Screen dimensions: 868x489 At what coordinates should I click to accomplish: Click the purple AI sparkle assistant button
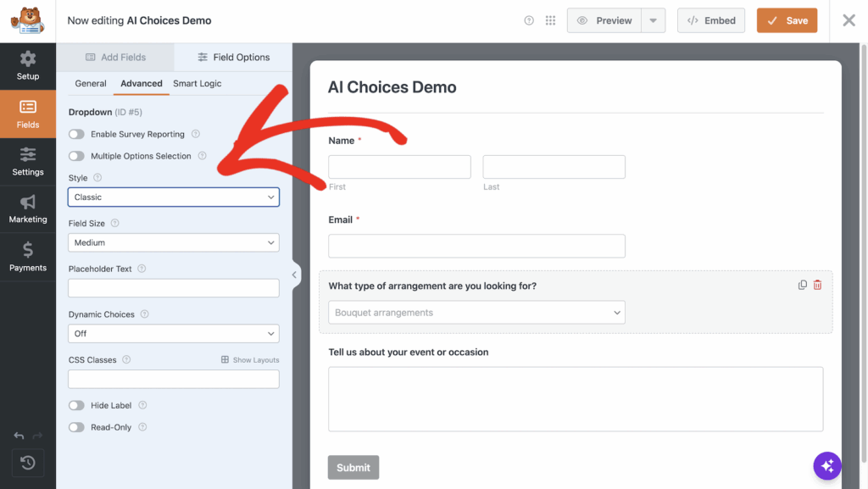click(827, 466)
